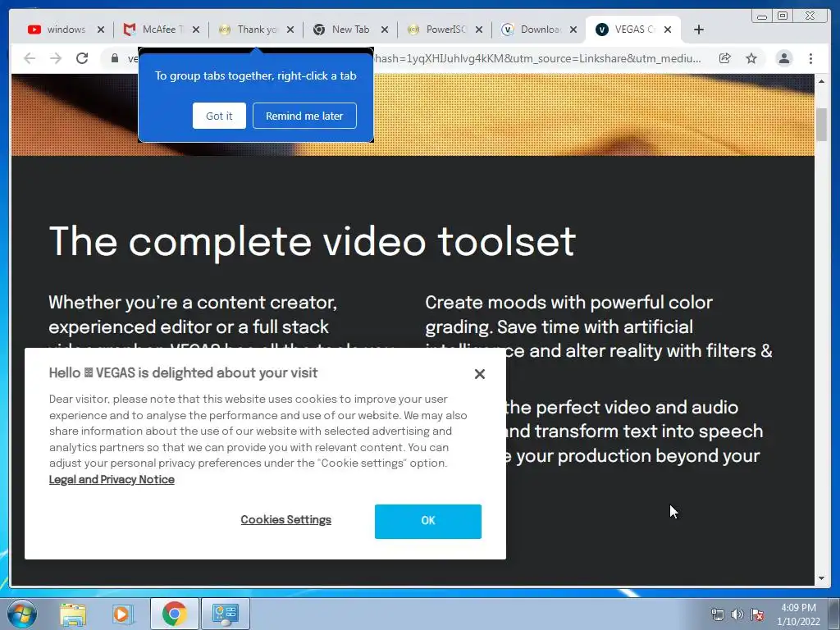Close the New Tab tab

point(385,30)
